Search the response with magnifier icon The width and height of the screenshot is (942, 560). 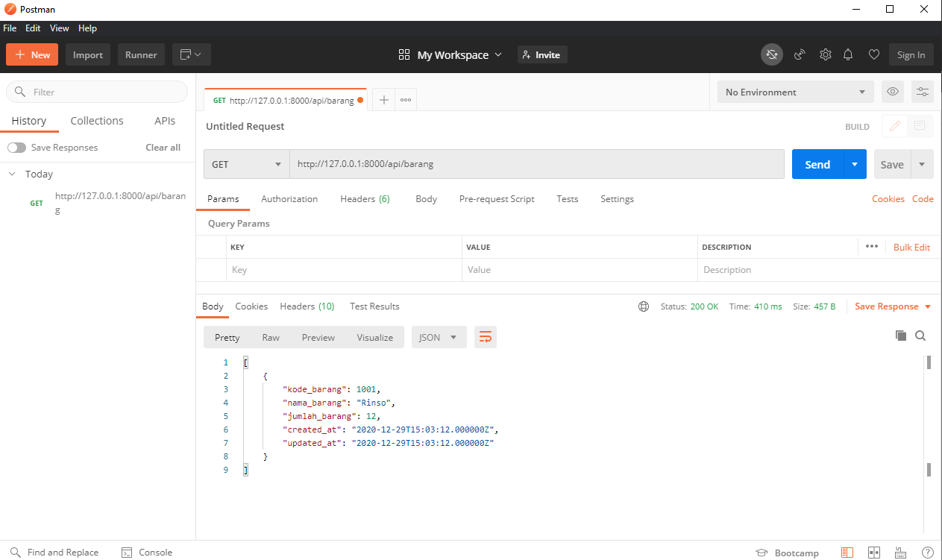pos(920,336)
